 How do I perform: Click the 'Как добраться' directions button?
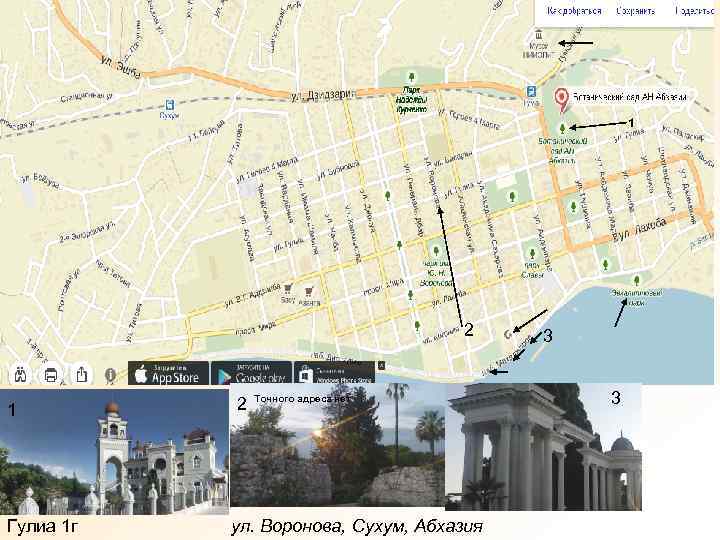(x=574, y=11)
